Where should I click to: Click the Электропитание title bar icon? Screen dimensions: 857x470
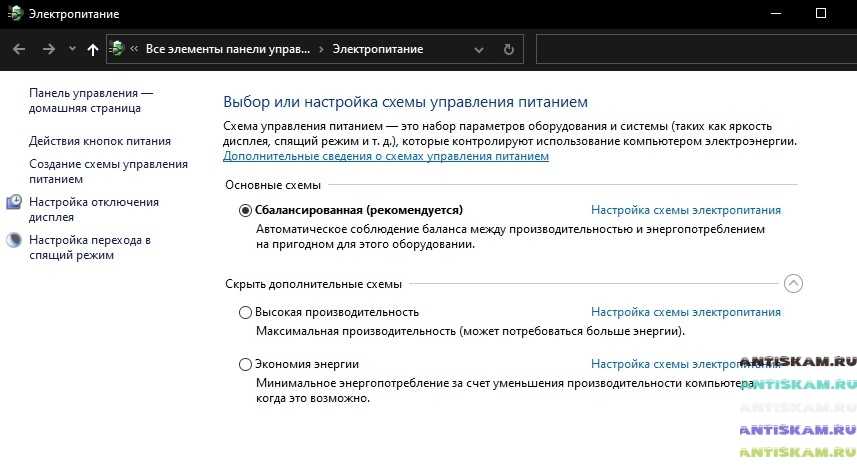[13, 14]
